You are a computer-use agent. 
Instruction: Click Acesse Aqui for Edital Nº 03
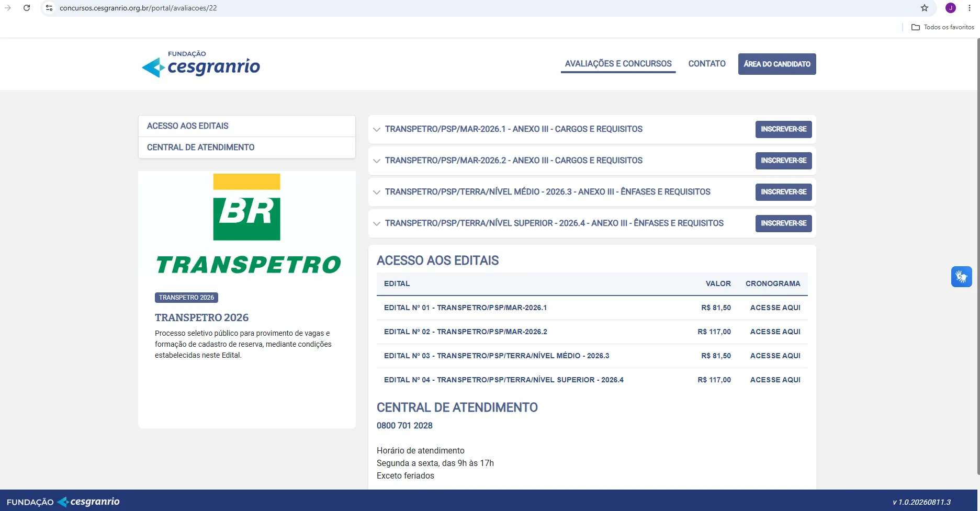pos(775,356)
